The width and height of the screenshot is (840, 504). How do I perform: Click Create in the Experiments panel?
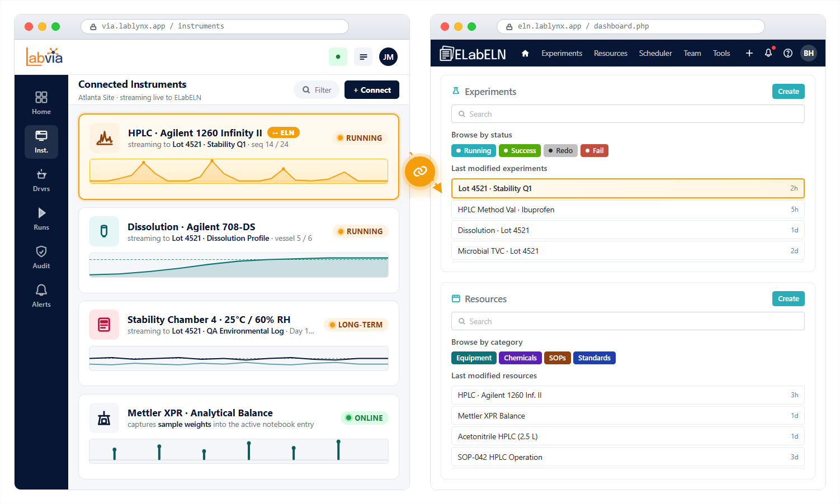(789, 91)
